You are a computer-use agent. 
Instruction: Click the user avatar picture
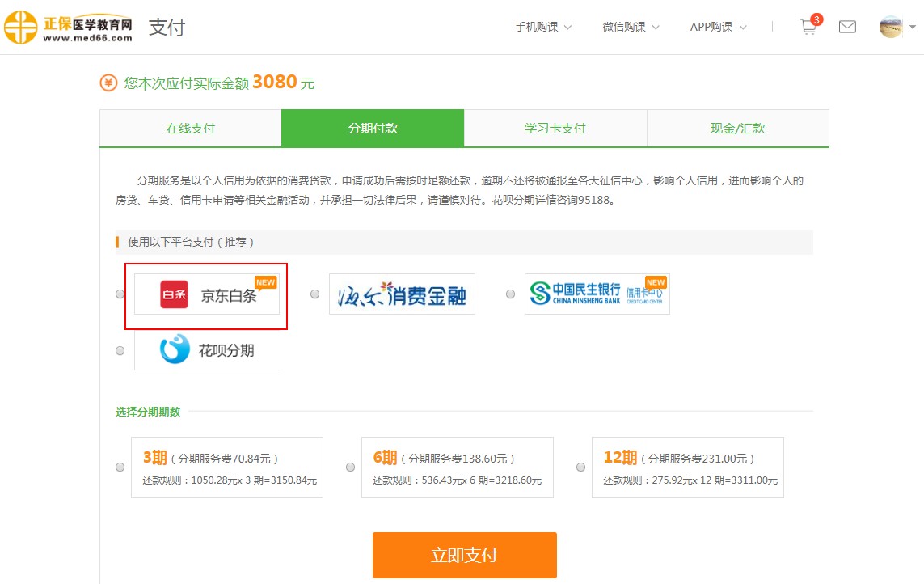tap(891, 27)
